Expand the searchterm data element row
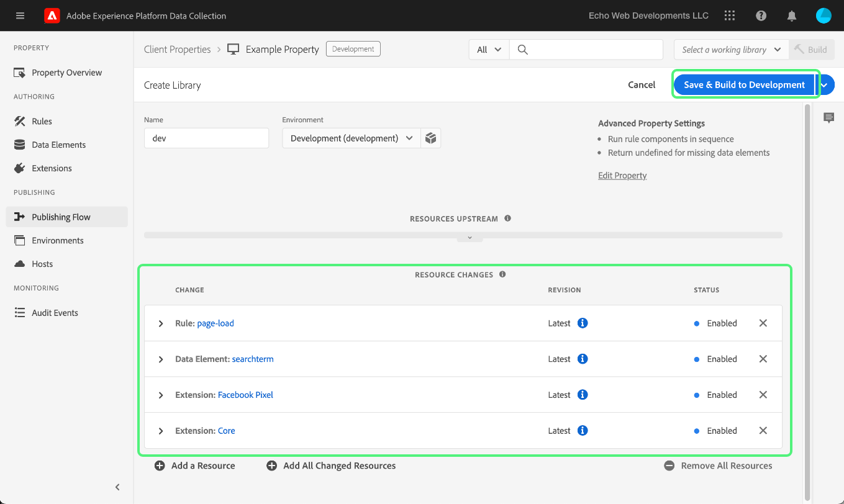The image size is (844, 504). click(x=161, y=359)
